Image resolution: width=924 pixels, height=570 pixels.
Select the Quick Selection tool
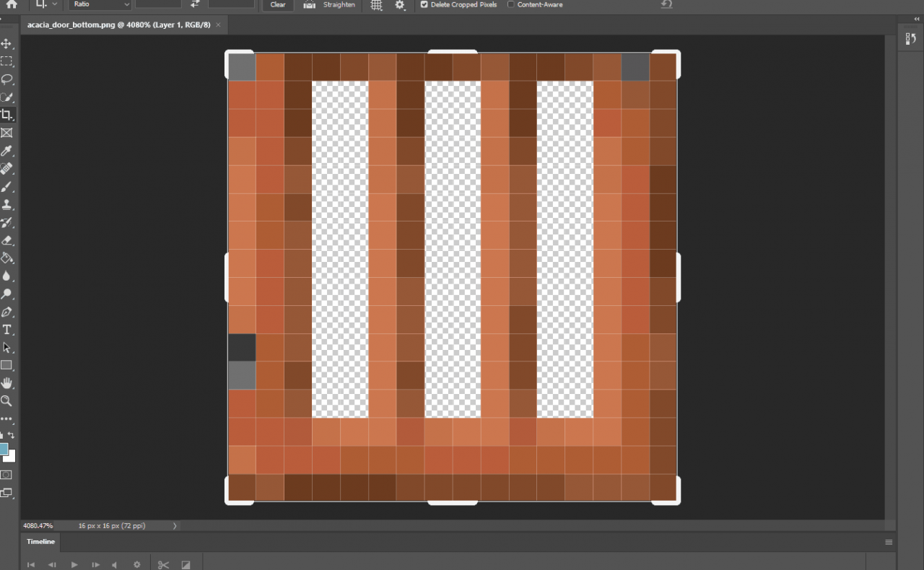(6, 97)
